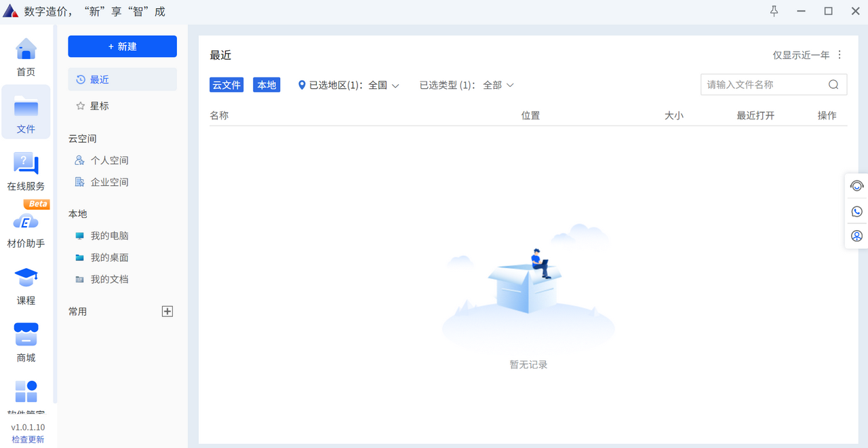
Task: Open the customer service headset icon
Action: [856, 185]
